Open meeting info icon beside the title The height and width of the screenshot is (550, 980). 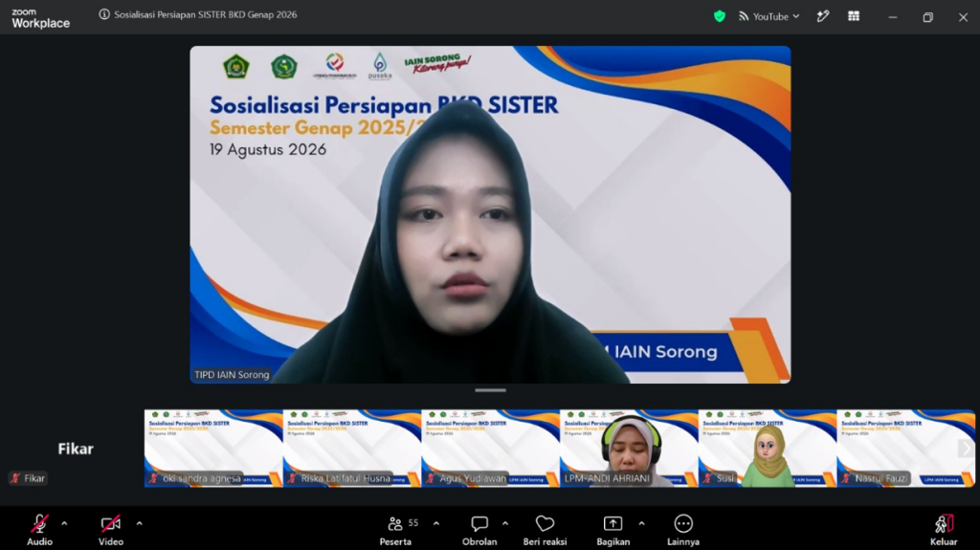pos(104,14)
